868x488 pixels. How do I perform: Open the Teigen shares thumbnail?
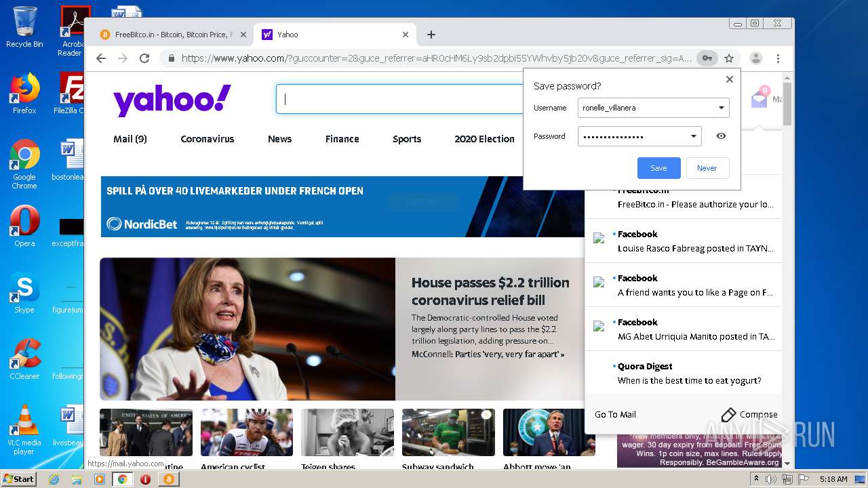(x=347, y=432)
